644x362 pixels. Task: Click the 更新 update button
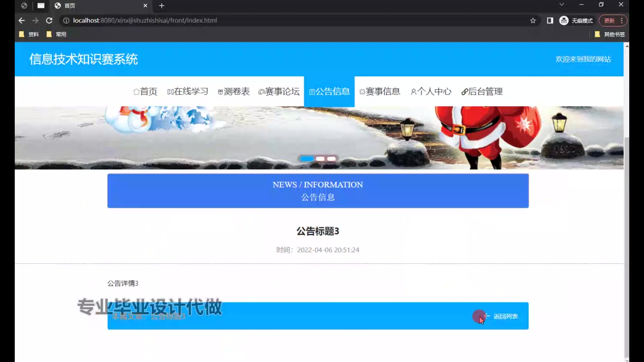tap(609, 21)
